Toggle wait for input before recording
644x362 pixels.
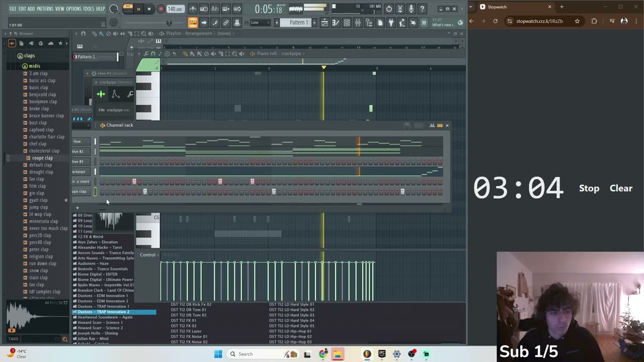204,9
